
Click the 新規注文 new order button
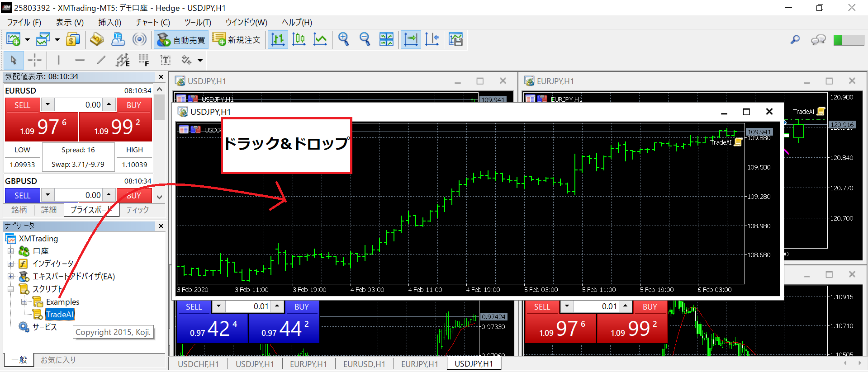tap(237, 40)
